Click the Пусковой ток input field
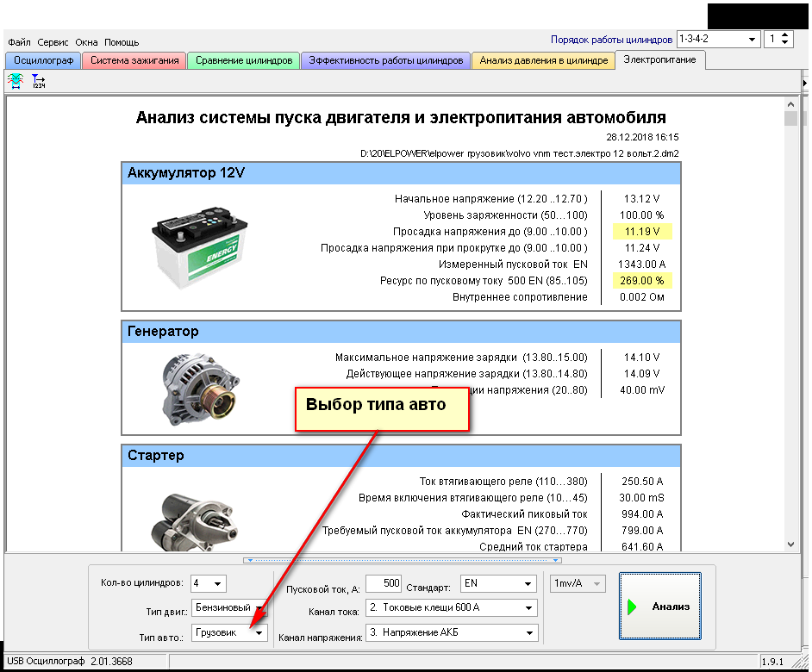Image resolution: width=812 pixels, height=672 pixels. (384, 583)
